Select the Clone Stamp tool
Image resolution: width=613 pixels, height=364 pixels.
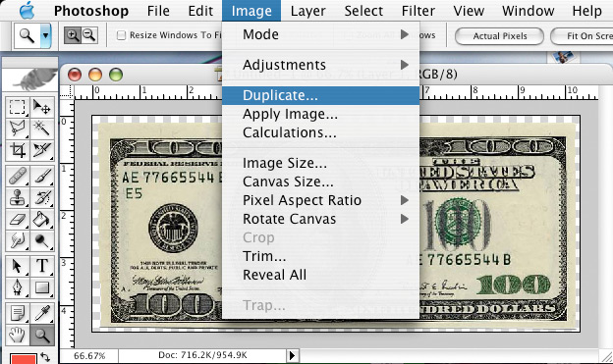[17, 197]
